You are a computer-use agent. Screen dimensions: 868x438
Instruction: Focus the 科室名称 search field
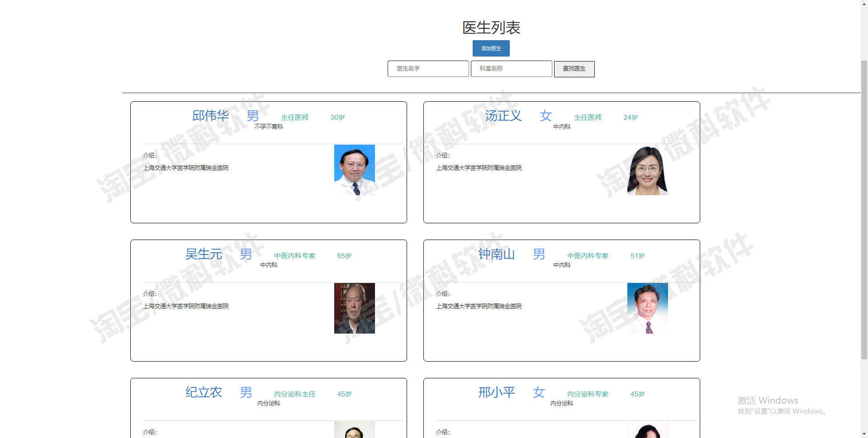pos(511,69)
